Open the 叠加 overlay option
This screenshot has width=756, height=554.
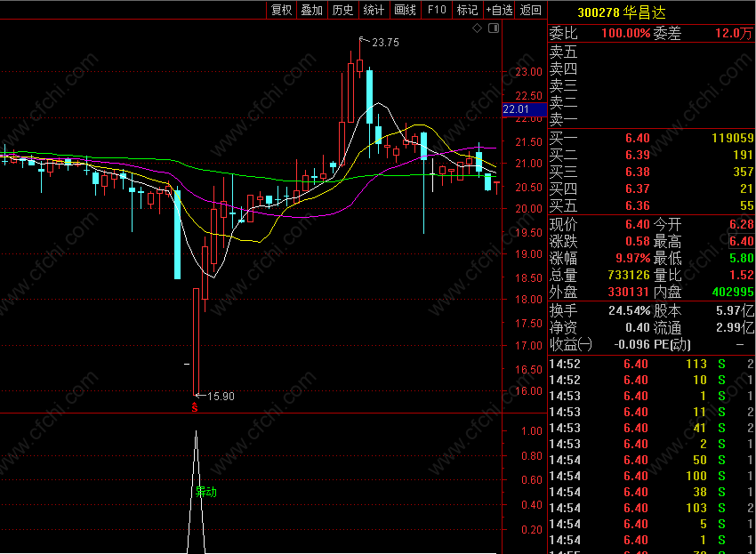(312, 10)
